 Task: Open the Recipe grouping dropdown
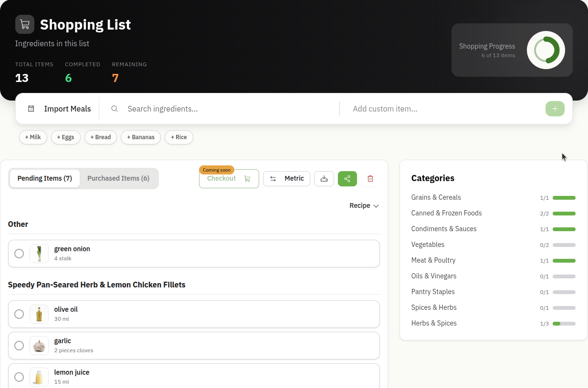(x=364, y=205)
